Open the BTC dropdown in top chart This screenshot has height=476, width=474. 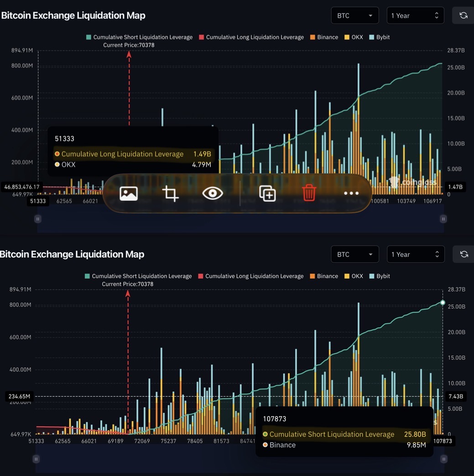coord(355,16)
